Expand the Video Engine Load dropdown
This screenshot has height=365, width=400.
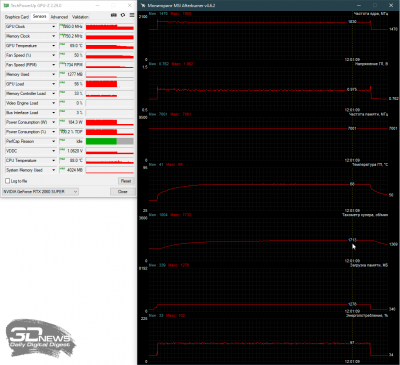[x=54, y=103]
